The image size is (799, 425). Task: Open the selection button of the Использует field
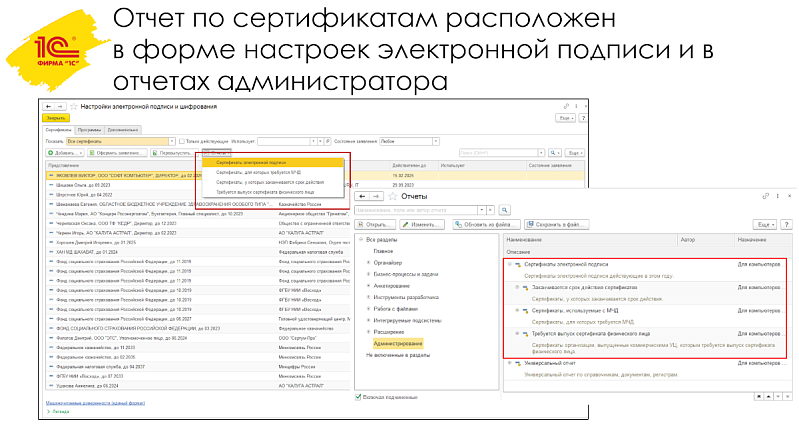(x=327, y=141)
